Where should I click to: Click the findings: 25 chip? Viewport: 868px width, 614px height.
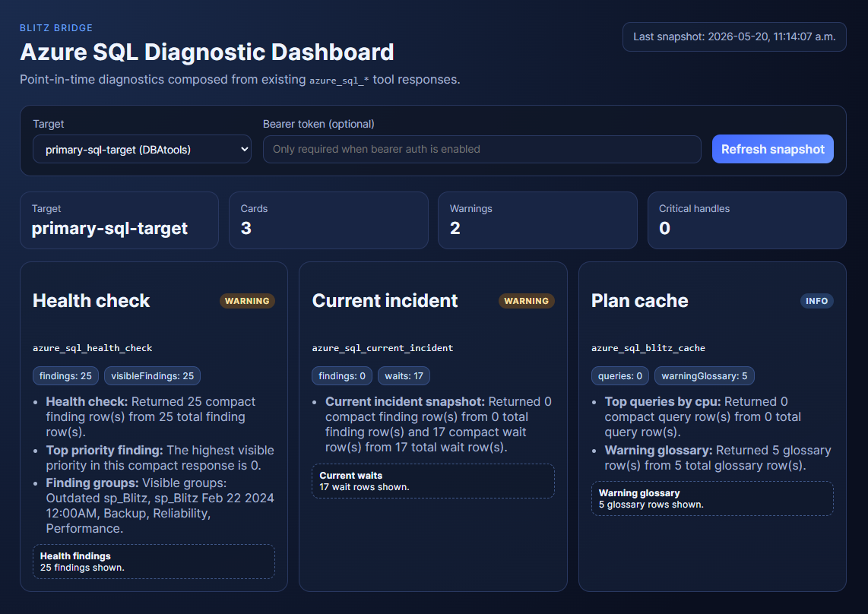pos(66,376)
